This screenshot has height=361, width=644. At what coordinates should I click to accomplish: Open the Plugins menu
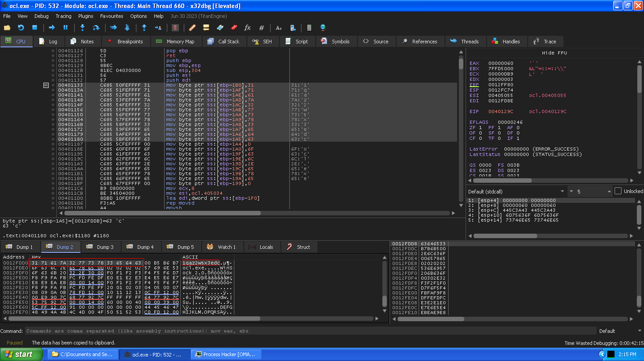tap(85, 16)
